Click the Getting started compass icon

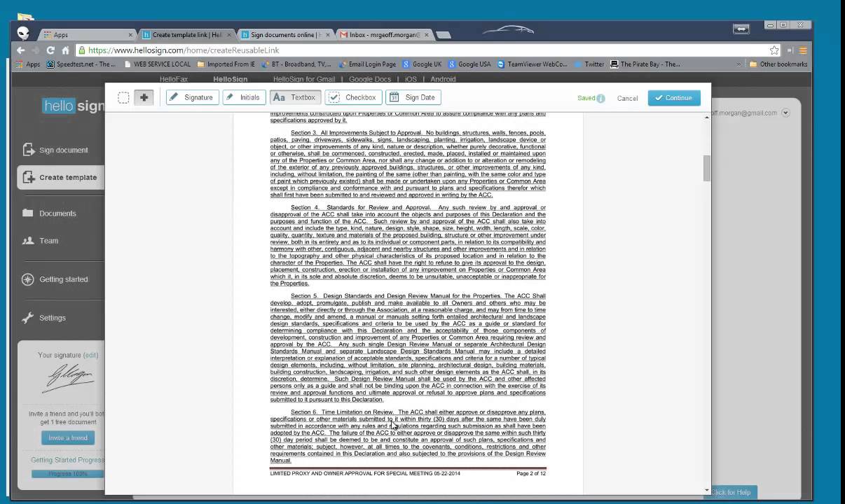coord(28,279)
